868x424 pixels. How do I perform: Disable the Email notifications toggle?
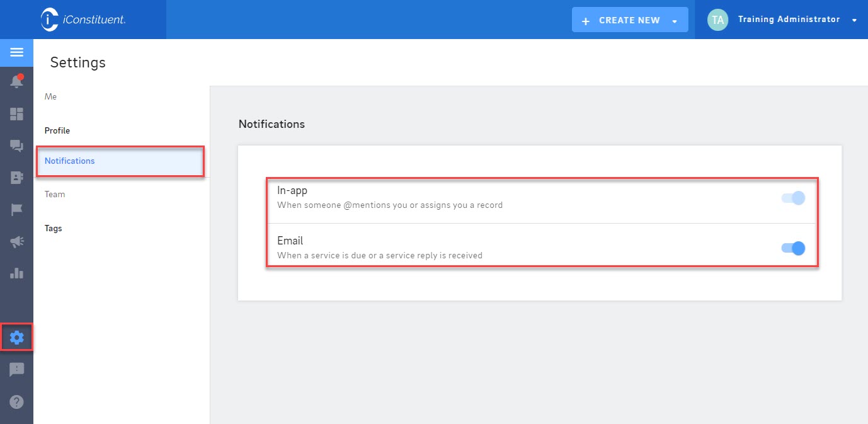[x=793, y=248]
